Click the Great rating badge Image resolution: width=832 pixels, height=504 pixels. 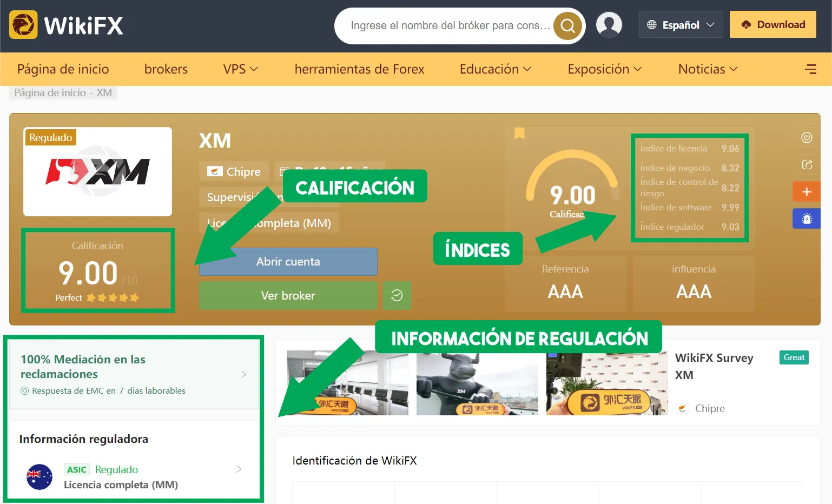(794, 357)
